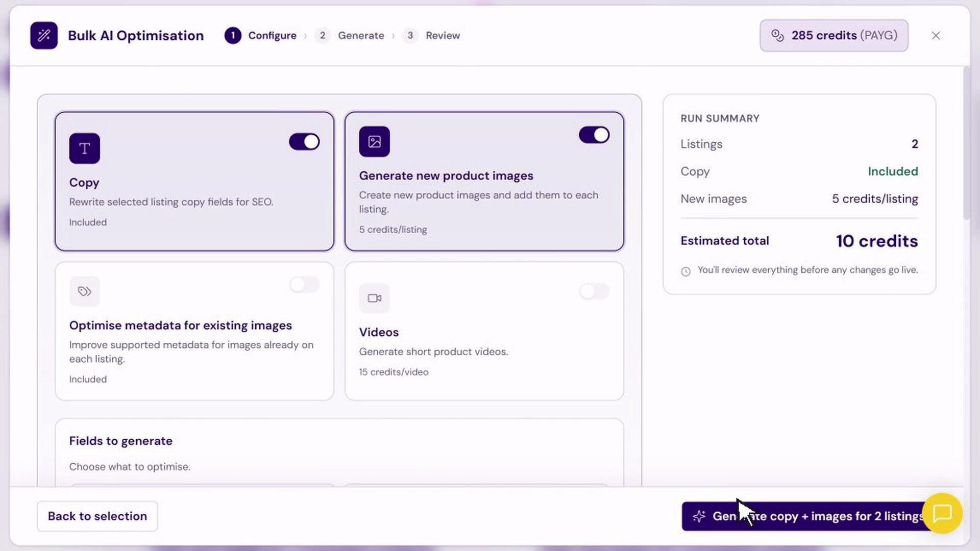
Task: Go to step 3 Review
Action: coord(431,35)
